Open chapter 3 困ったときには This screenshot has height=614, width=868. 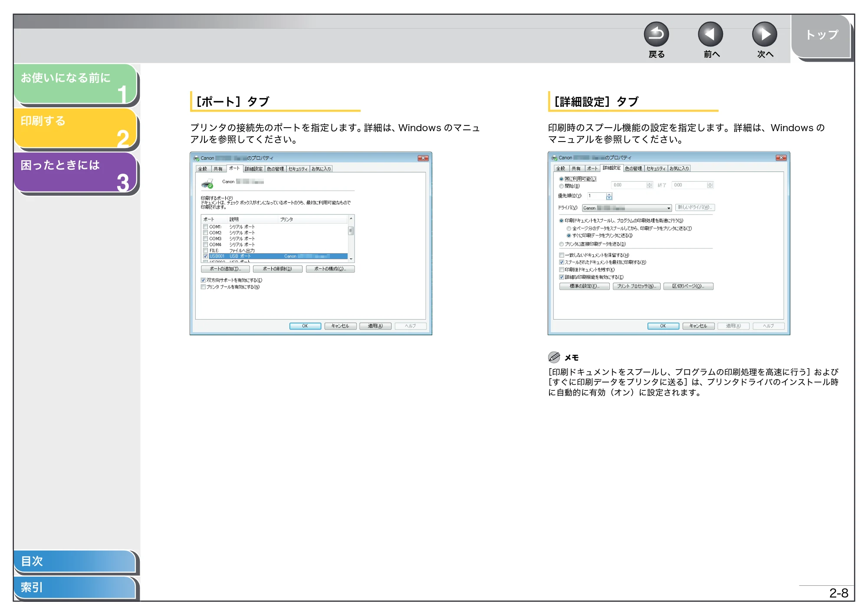(x=76, y=172)
